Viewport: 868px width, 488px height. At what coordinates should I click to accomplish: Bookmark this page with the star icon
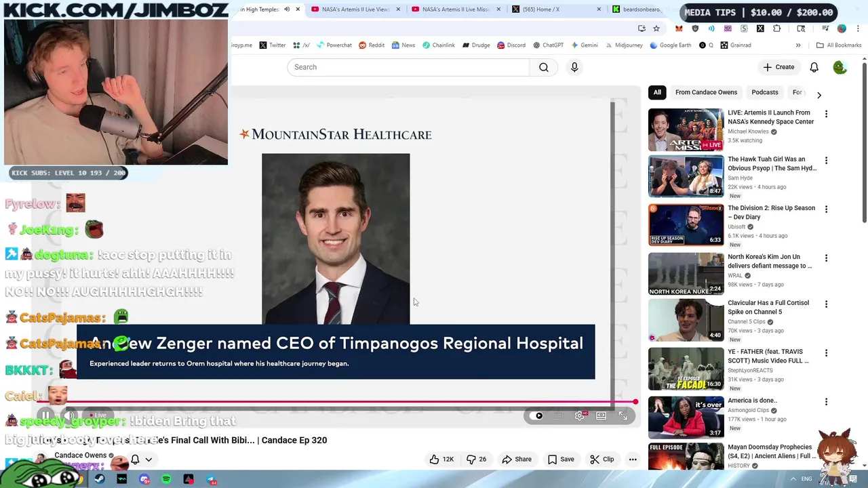[656, 28]
